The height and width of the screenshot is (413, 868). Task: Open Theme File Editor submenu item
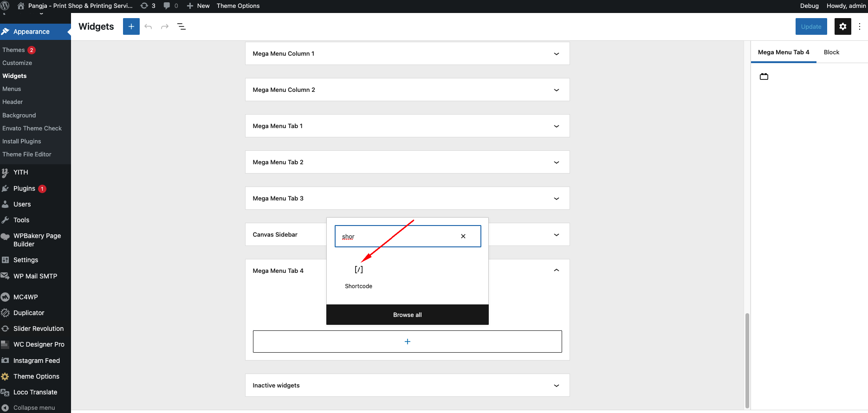click(x=27, y=154)
